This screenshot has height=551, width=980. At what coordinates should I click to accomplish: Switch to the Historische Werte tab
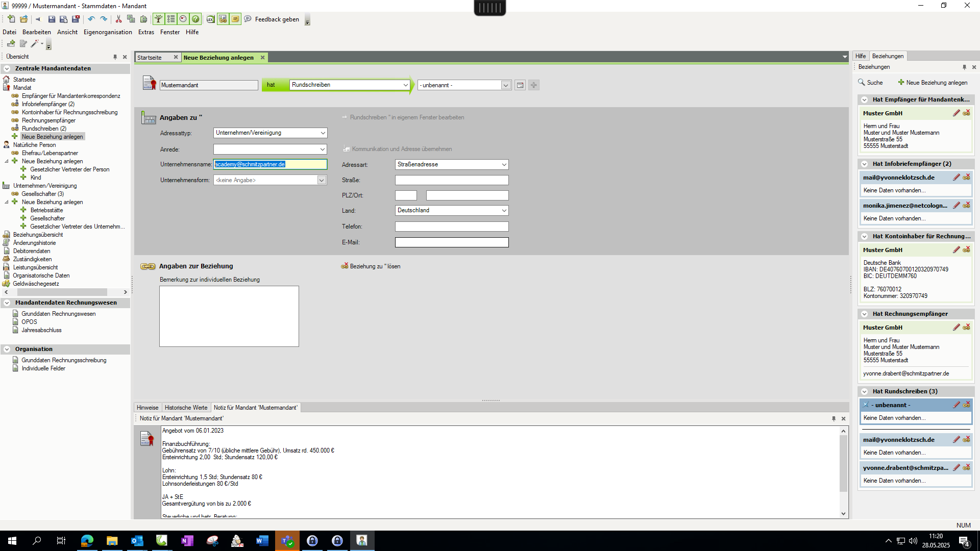(186, 408)
